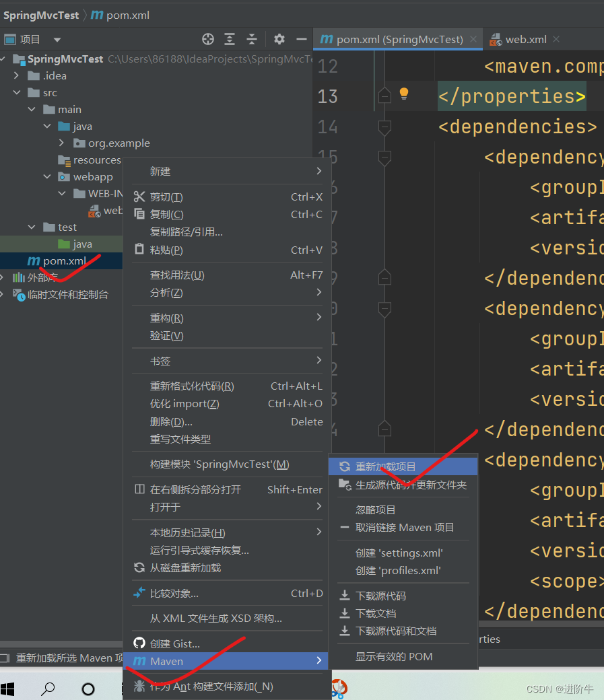Open the 重构(R) submenu
Viewport: 604px width, 700px height.
pos(228,318)
